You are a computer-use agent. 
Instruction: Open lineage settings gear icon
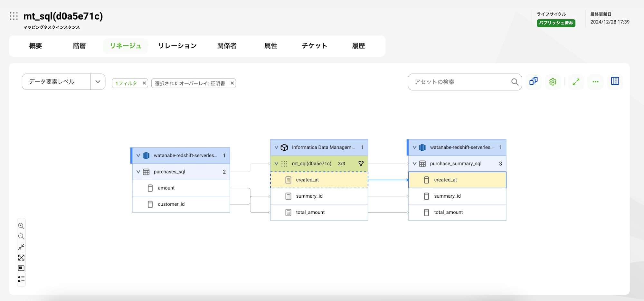tap(553, 82)
